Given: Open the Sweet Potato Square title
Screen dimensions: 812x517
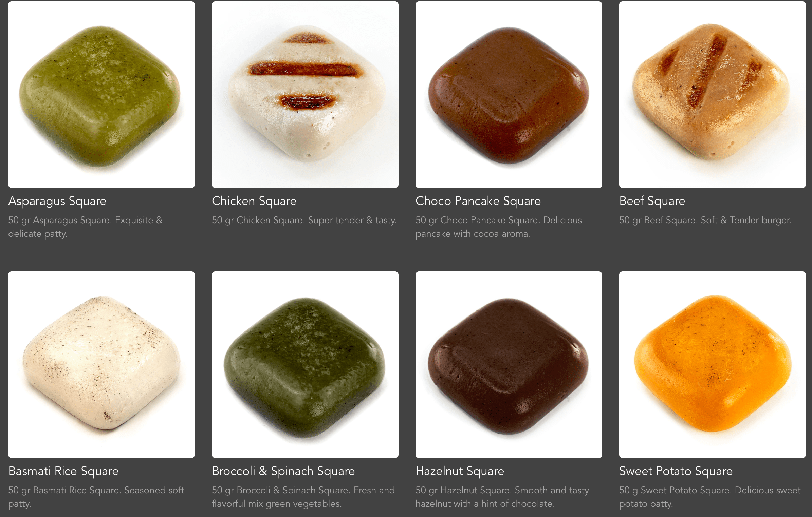Looking at the screenshot, I should pyautogui.click(x=676, y=471).
